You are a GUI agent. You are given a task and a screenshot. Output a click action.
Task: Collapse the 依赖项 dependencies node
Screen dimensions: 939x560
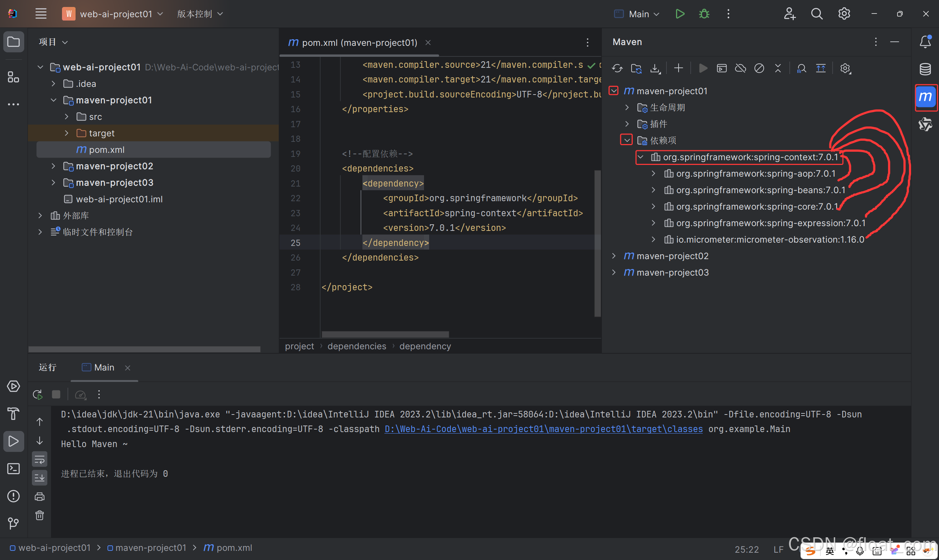coord(627,140)
